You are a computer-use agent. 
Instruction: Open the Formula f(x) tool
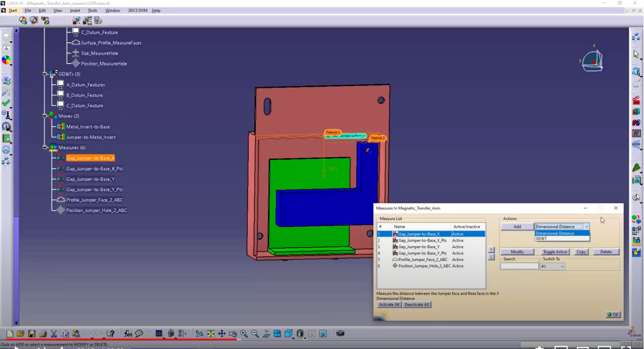click(x=128, y=333)
